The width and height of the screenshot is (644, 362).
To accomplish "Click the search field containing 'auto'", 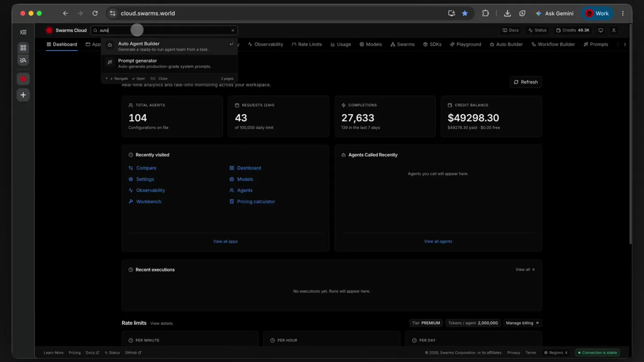I will coord(164,30).
